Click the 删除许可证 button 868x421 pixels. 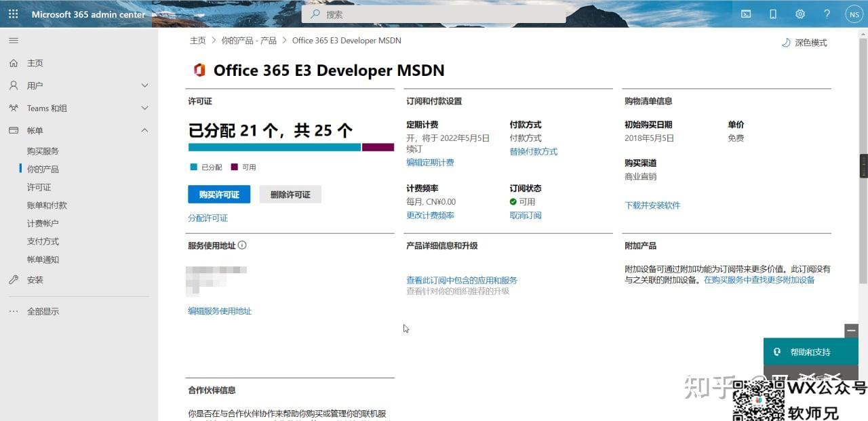[x=290, y=195]
